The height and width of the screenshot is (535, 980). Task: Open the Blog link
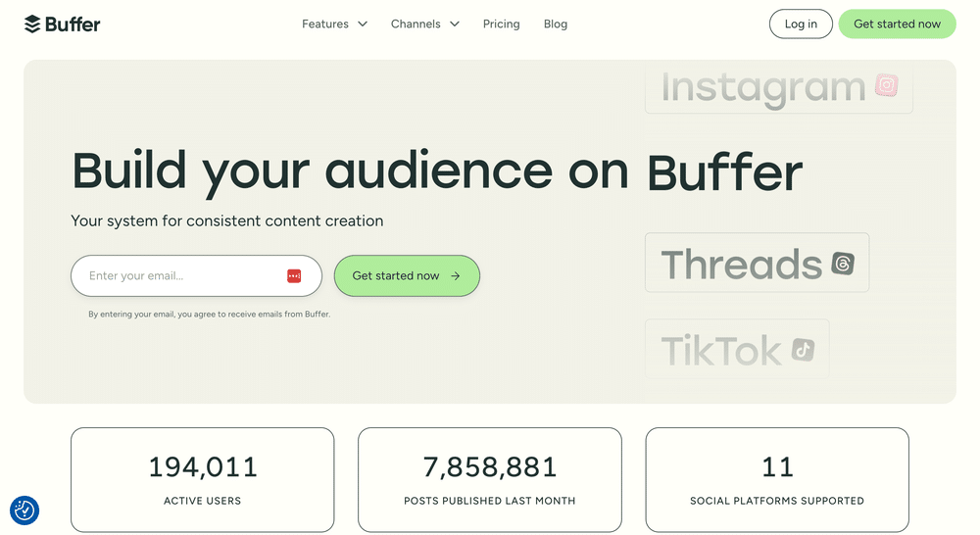(555, 24)
